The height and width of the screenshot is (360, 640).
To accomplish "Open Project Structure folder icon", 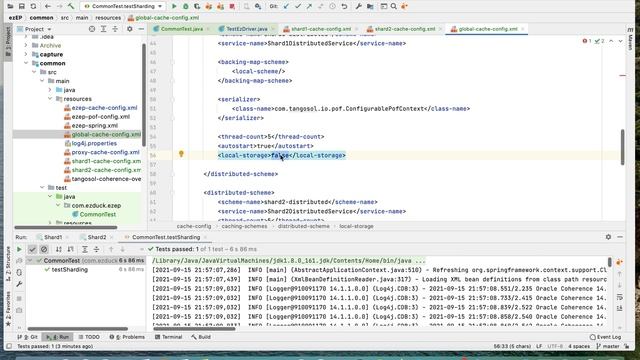I will pos(370,6).
